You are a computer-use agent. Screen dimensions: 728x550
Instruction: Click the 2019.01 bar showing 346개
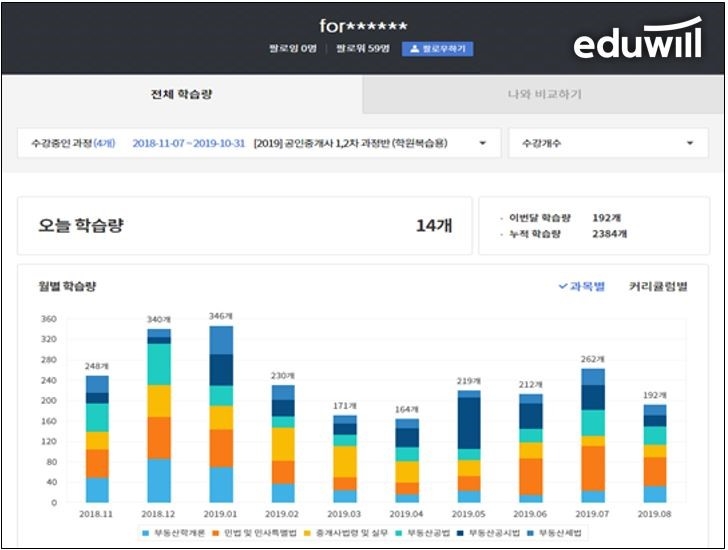[x=221, y=414]
